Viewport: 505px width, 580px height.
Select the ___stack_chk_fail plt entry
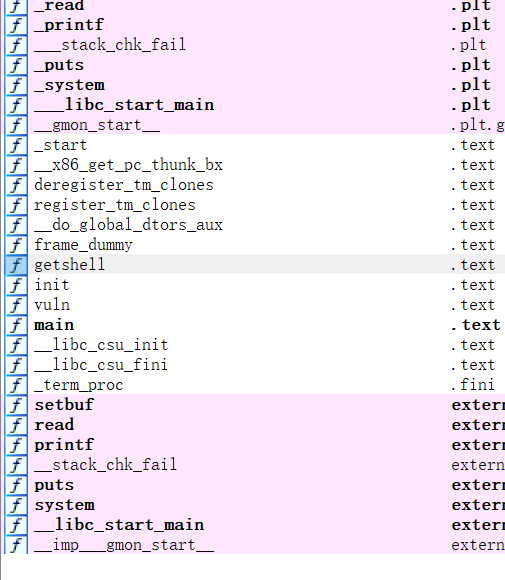(255, 45)
